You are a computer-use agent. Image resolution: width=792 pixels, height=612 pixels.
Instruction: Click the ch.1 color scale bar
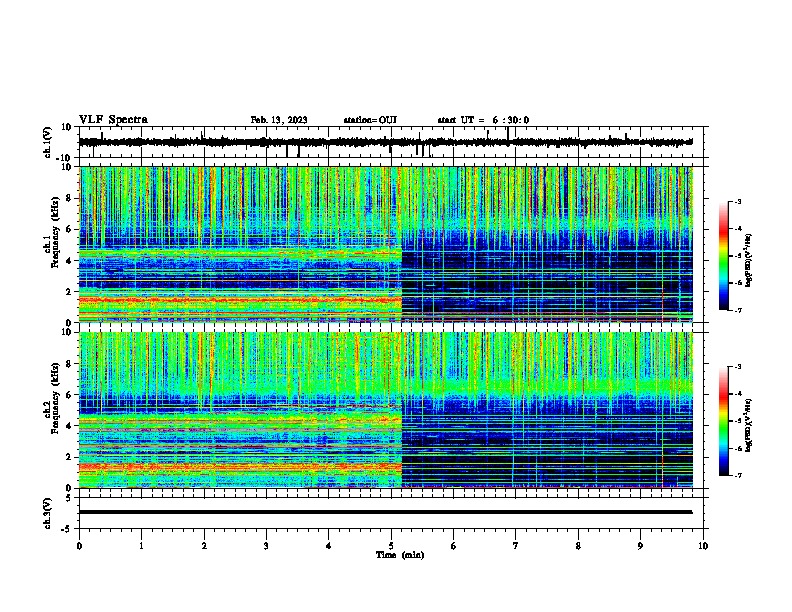pos(723,256)
